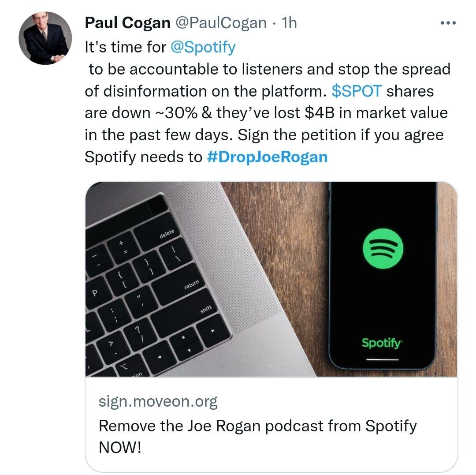Open the 'Remove the Joe Rogan podcast' card title
The width and height of the screenshot is (476, 475).
[257, 426]
